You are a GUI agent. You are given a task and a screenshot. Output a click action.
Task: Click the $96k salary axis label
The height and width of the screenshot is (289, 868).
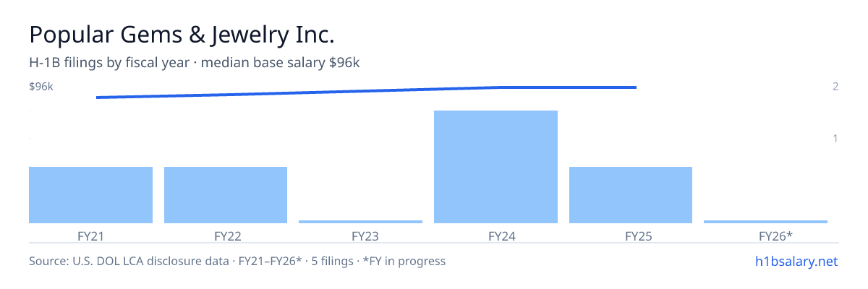tap(41, 87)
